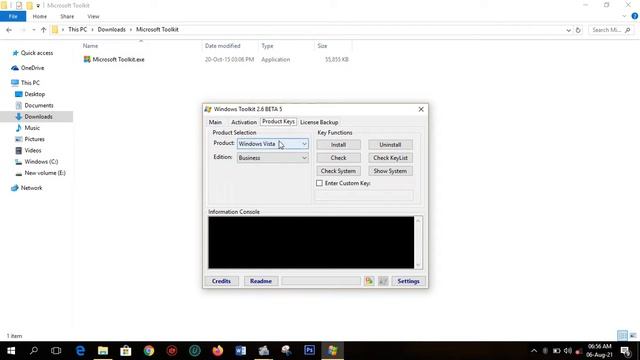Viewport: 640px width, 360px height.
Task: Expand the address bar history dropdown
Action: pyautogui.click(x=568, y=30)
